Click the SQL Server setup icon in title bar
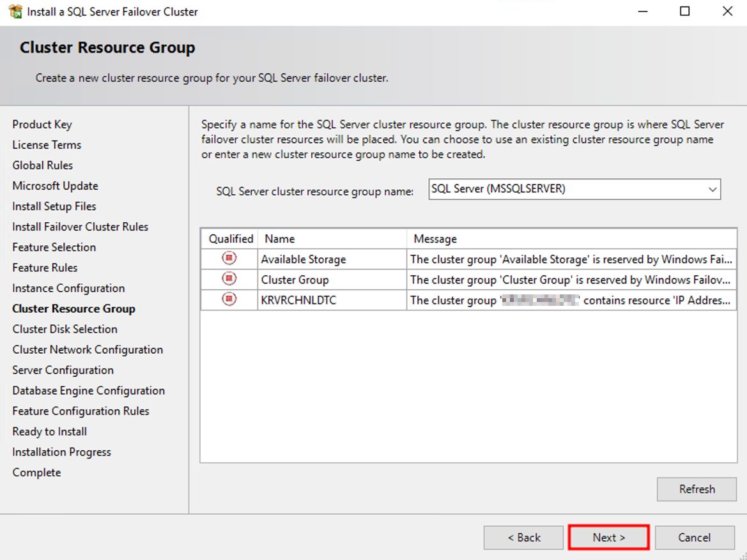The width and height of the screenshot is (747, 560). click(15, 11)
